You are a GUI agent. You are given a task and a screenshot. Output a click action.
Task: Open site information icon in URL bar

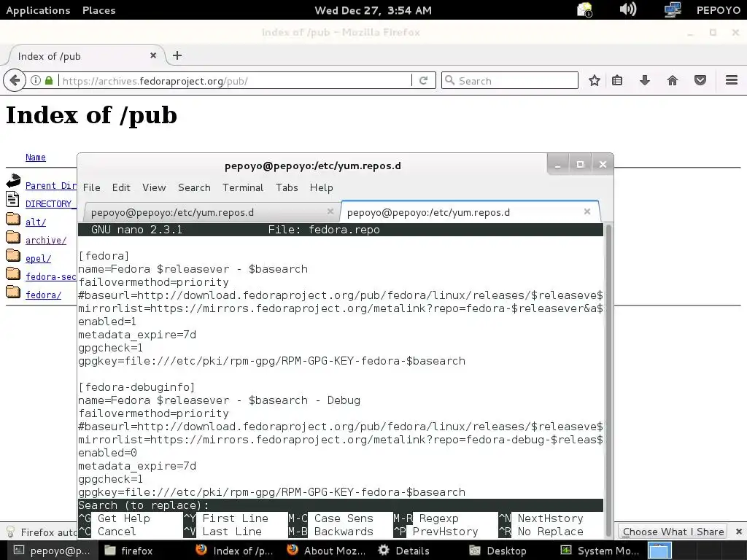[x=36, y=80]
